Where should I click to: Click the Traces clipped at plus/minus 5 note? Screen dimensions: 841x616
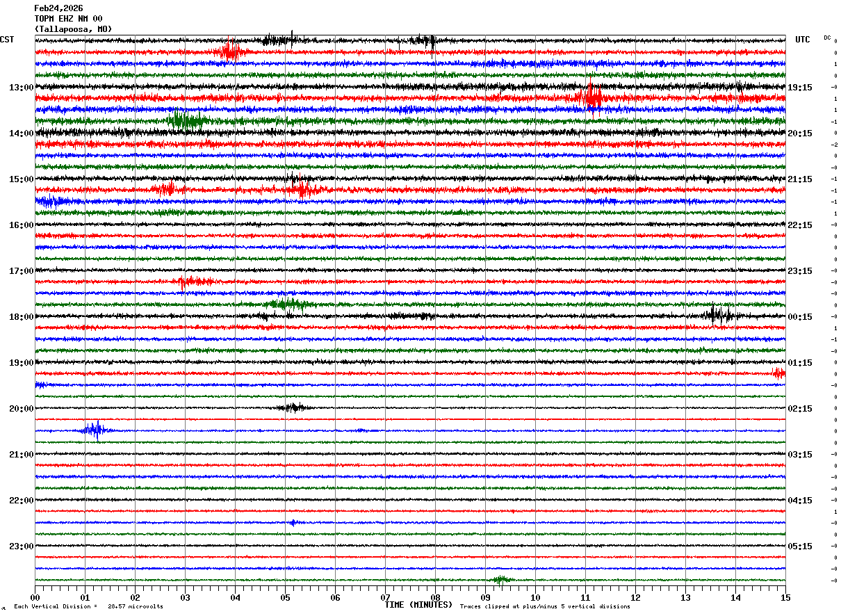coord(545,606)
